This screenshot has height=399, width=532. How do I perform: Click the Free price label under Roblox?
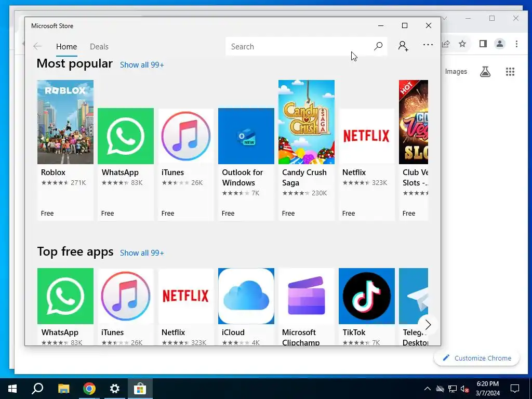coord(47,214)
